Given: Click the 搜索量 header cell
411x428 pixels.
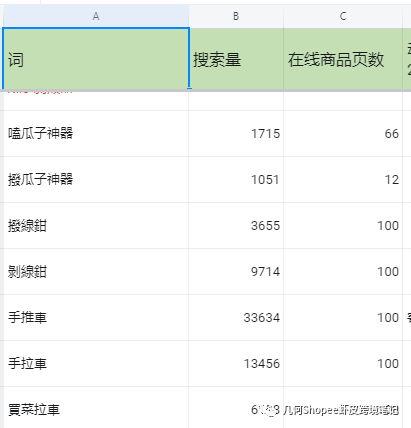Looking at the screenshot, I should [x=236, y=59].
